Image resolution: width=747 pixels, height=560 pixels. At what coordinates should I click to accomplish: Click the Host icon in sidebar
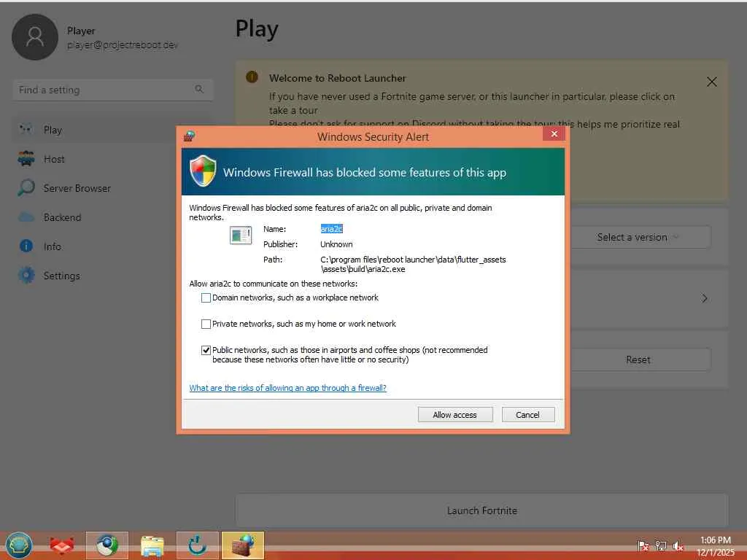[x=26, y=158]
